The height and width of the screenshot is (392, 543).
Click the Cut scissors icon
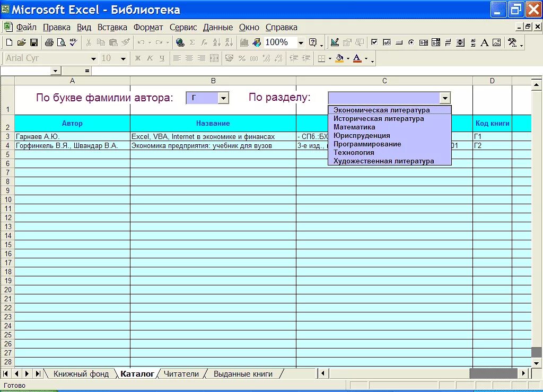click(89, 42)
